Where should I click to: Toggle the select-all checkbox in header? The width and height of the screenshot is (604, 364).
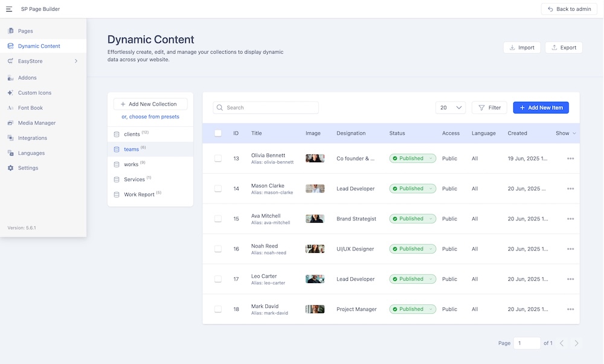(218, 133)
